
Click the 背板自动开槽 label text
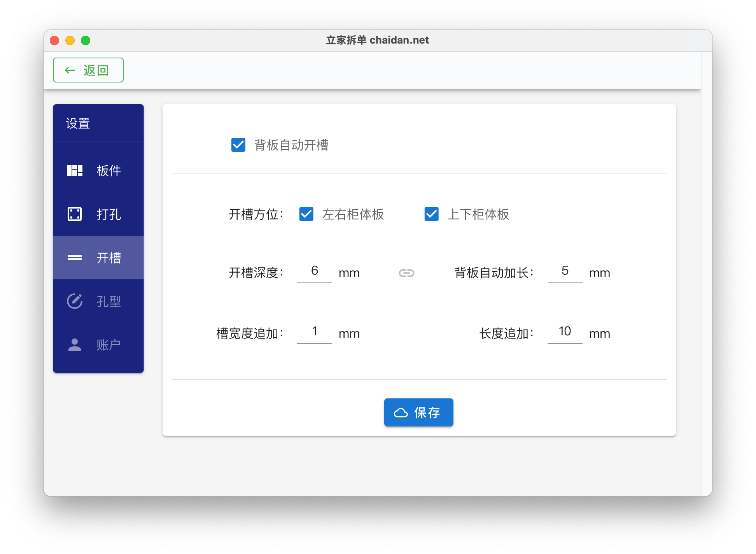pos(291,145)
